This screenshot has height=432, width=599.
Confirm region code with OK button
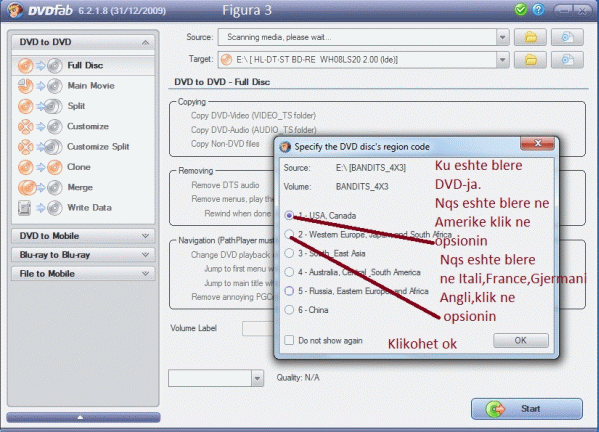(x=521, y=340)
